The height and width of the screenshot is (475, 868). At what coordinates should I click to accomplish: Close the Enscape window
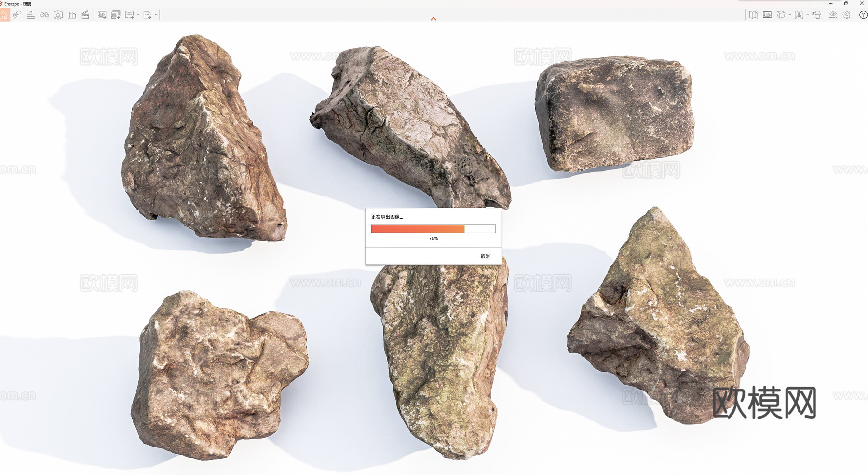point(862,3)
